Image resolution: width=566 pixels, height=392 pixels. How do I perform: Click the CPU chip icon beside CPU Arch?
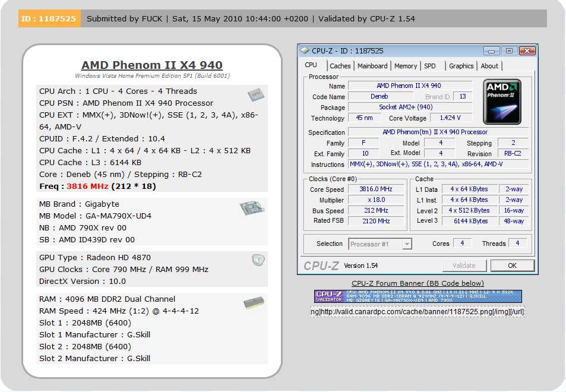(x=256, y=94)
